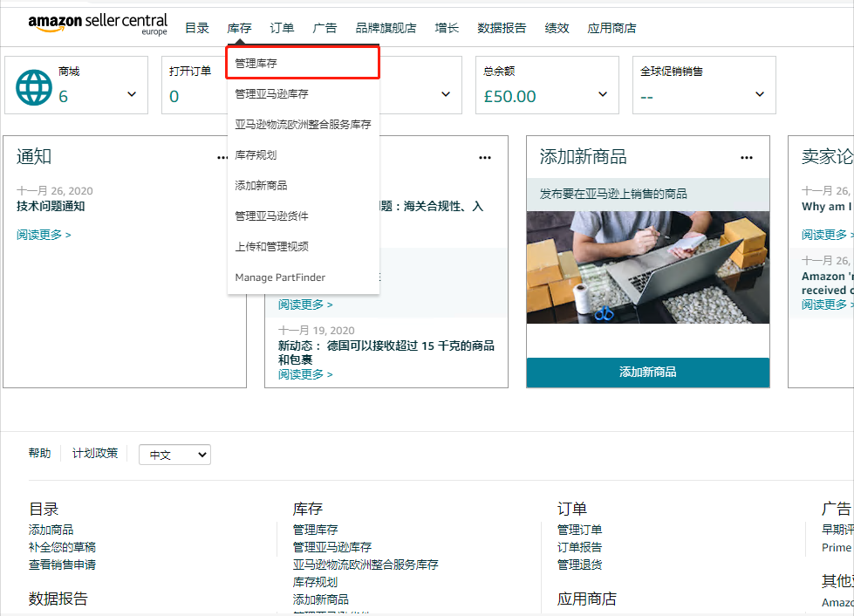Open the center news card's ellipsis options

point(485,157)
